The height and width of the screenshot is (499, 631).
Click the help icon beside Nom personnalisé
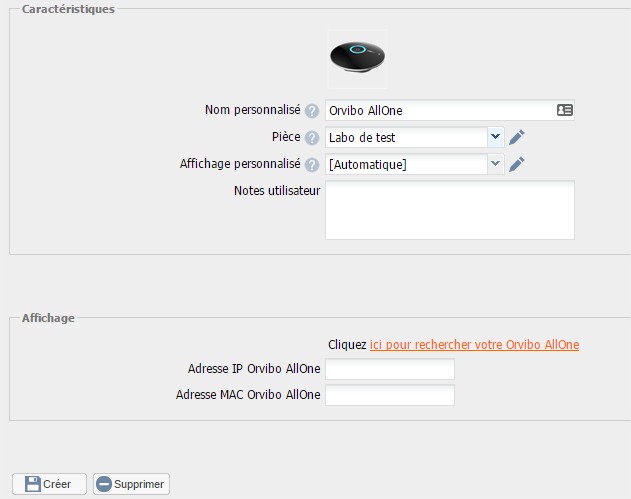point(312,111)
